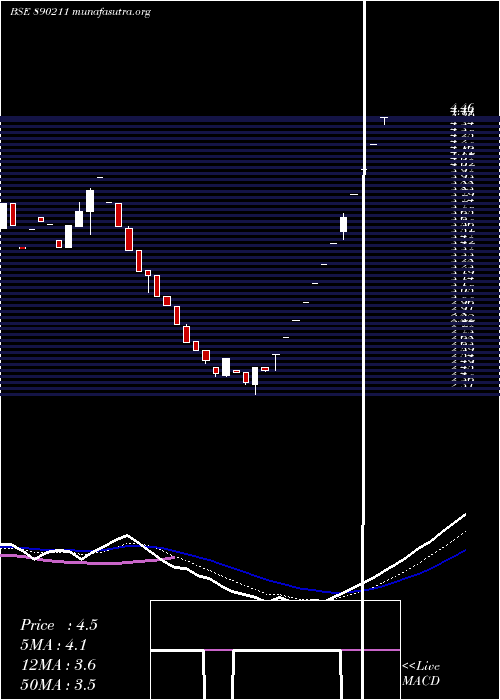Screen dimensions: 500x700
Task: Click the 'Price : 4.5' label
Action: [x=58, y=625]
